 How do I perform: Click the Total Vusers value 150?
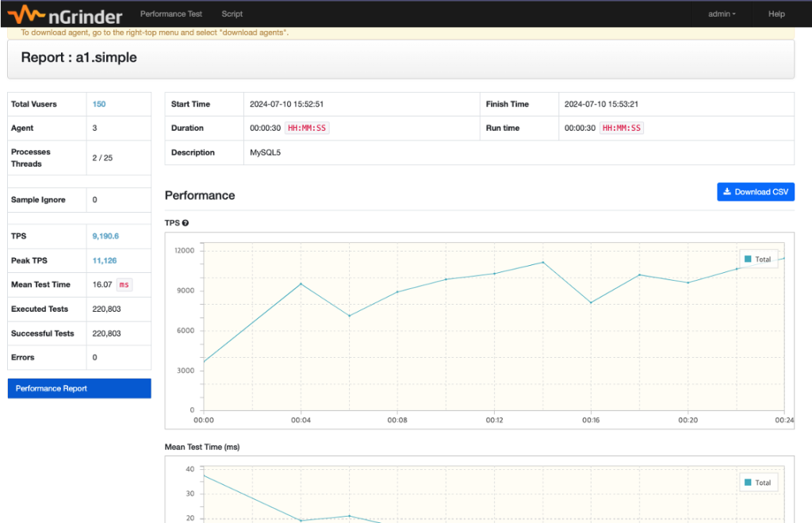[99, 104]
